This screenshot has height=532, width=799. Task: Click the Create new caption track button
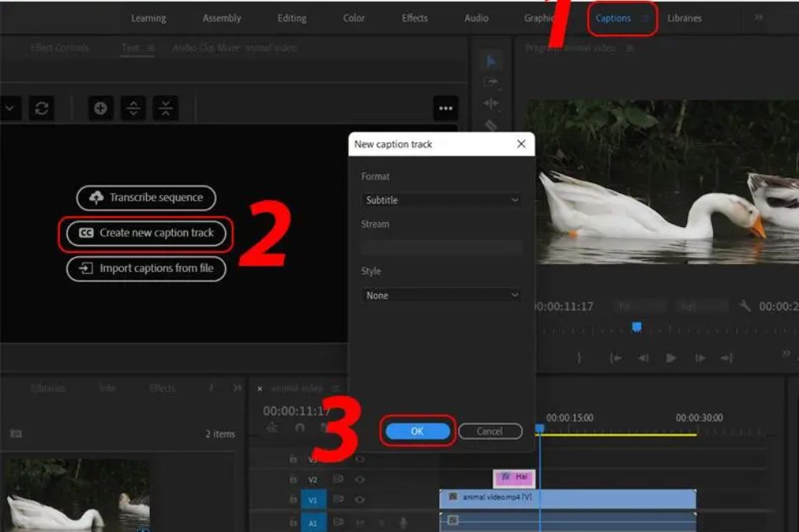(x=146, y=233)
